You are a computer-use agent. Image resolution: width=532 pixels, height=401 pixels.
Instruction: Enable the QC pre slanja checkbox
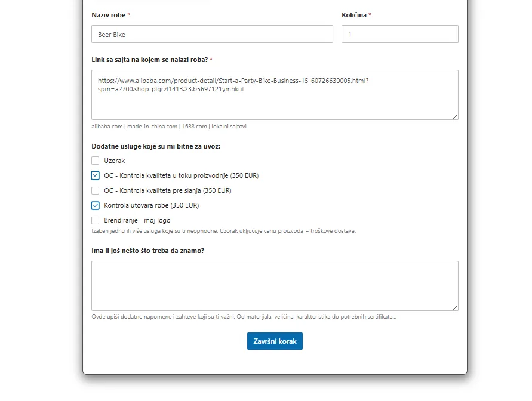[96, 190]
